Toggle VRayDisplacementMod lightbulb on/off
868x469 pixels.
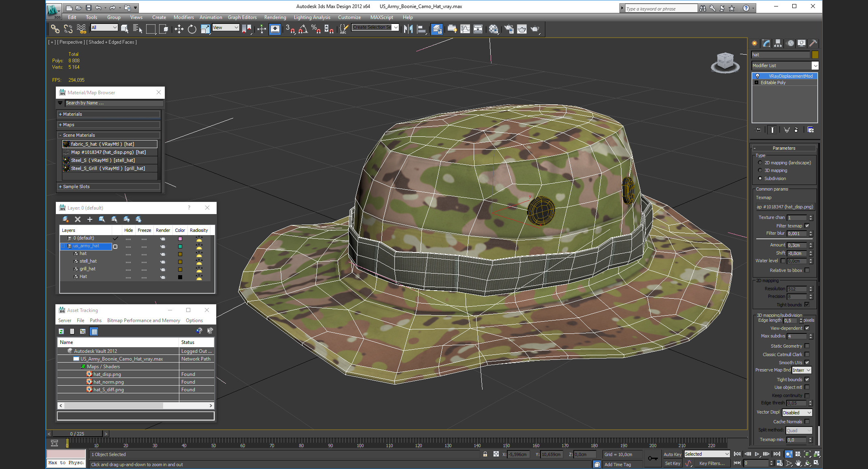(x=757, y=76)
